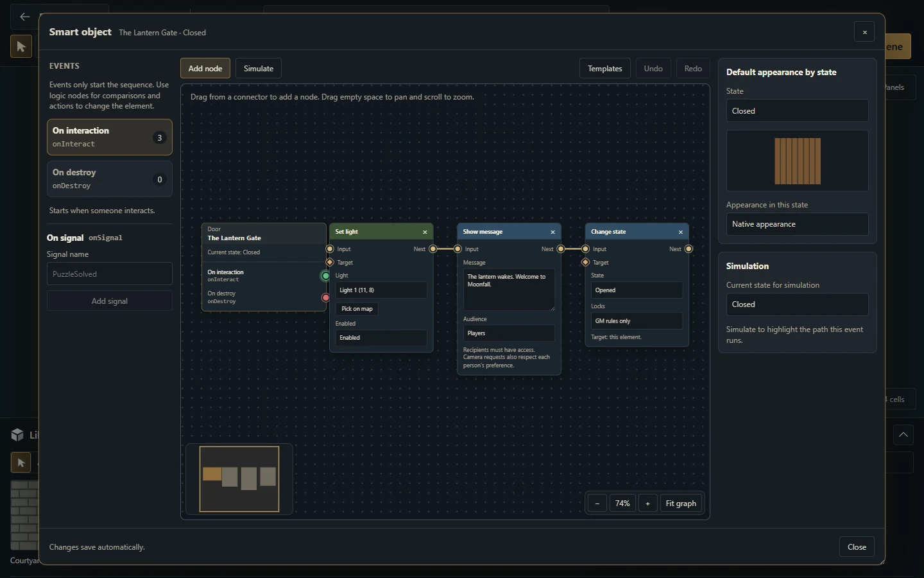Click the 74% zoom level button

[622, 504]
